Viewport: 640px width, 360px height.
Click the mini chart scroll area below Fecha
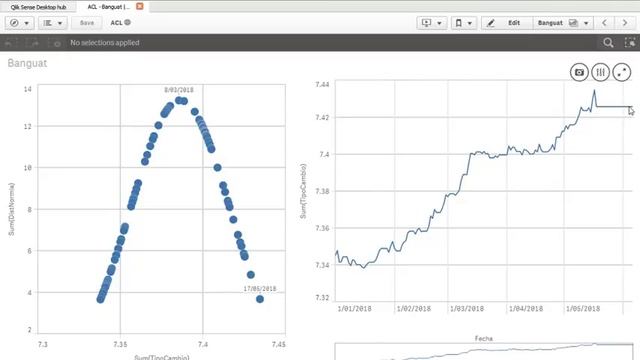click(x=484, y=351)
